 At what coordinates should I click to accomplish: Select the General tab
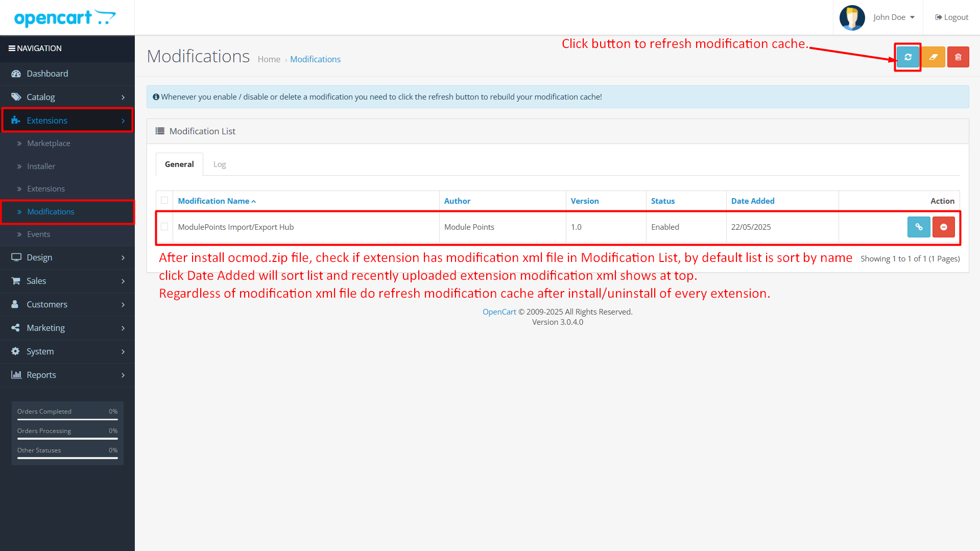[179, 164]
